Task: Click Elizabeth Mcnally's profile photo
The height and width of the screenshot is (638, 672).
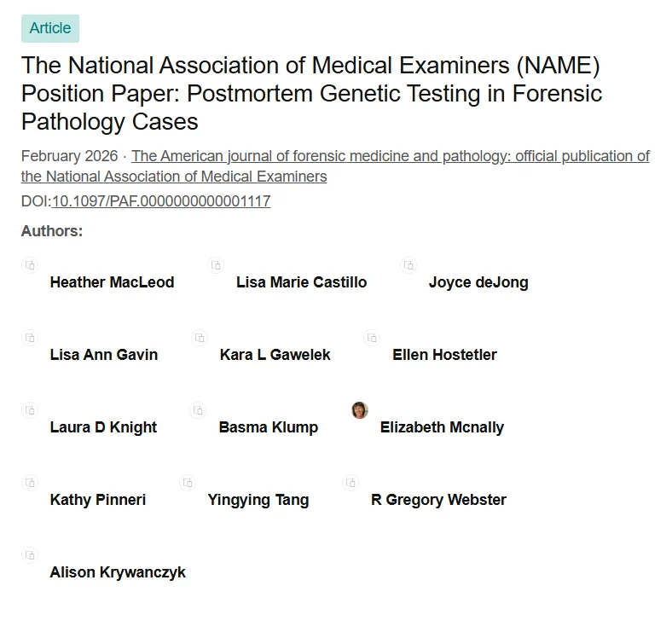Action: [x=360, y=410]
